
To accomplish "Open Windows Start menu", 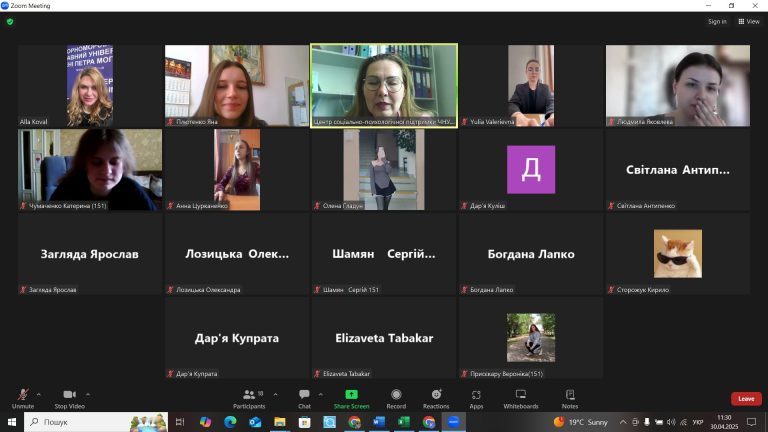I will [12, 422].
